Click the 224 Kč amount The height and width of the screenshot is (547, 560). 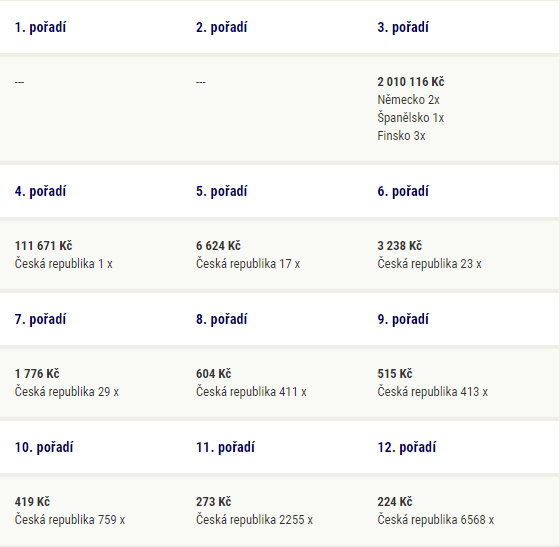[395, 502]
